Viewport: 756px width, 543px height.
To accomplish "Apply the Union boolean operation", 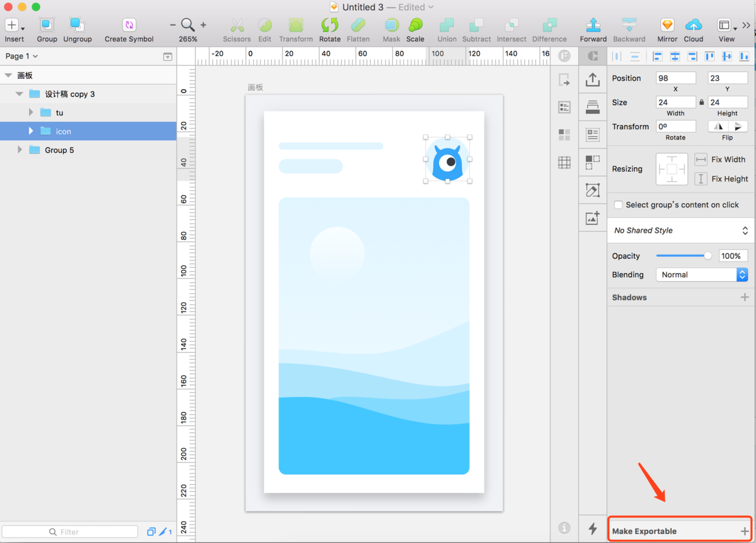I will click(446, 26).
